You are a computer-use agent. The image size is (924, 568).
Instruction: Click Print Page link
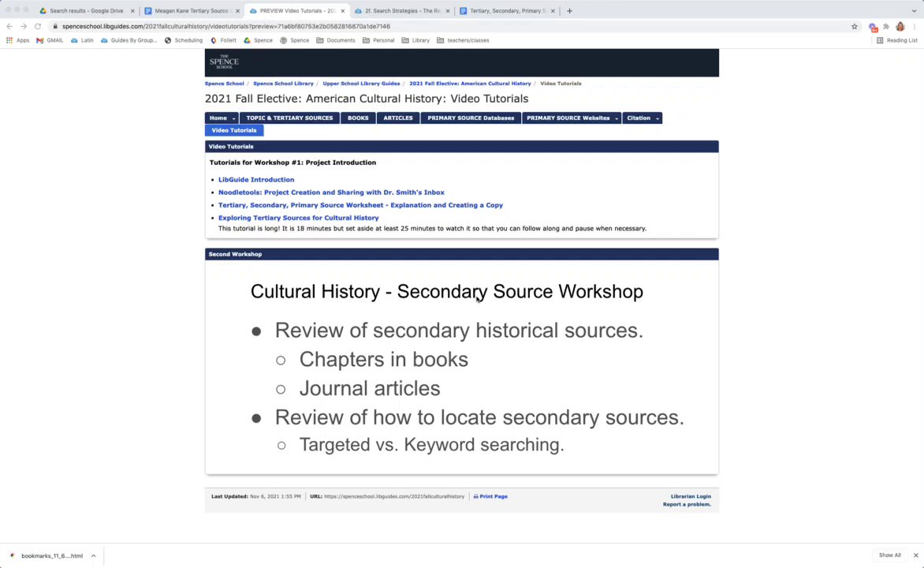(490, 497)
